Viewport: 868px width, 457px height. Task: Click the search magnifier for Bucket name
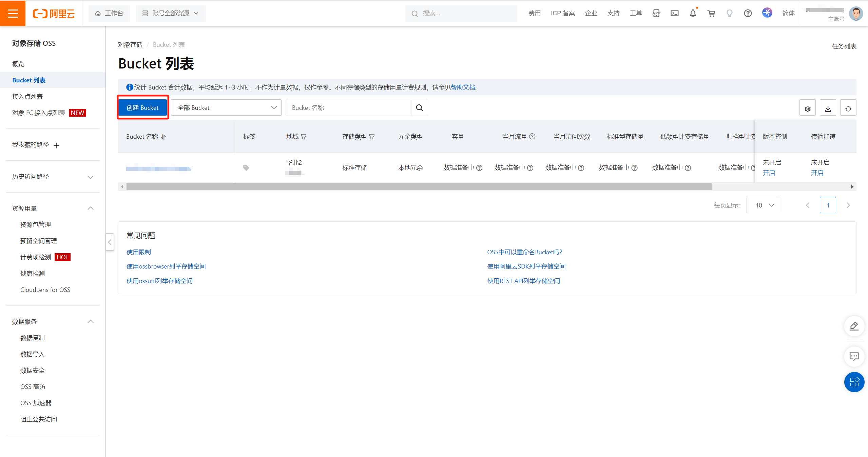[420, 108]
